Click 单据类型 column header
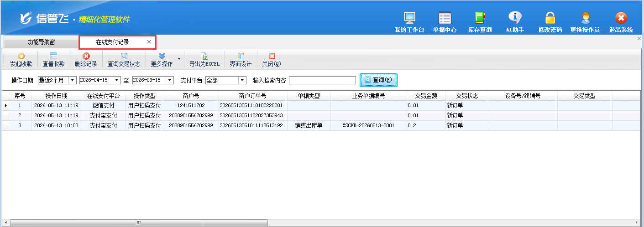This screenshot has height=227, width=644. [309, 96]
